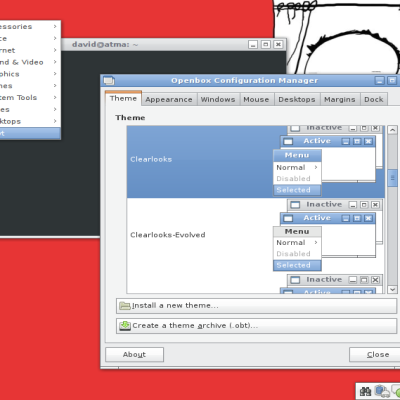Open the Appearance tab
The width and height of the screenshot is (400, 400).
coord(169,99)
